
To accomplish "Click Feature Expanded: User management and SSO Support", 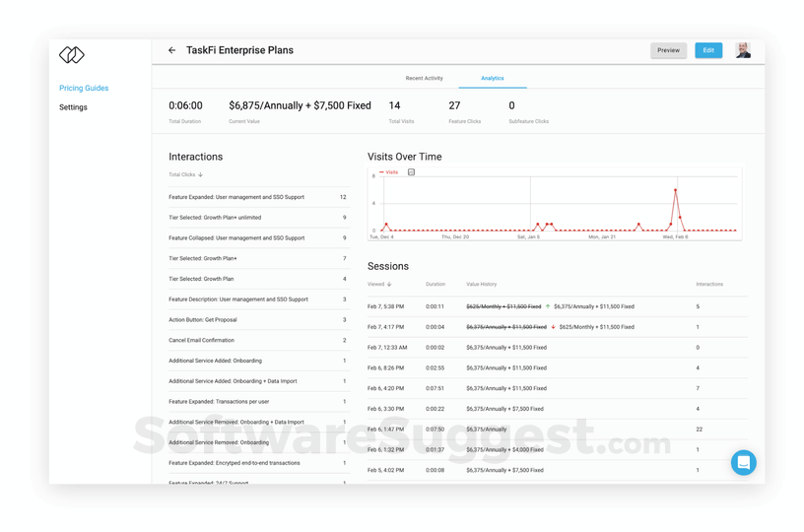I will [x=259, y=197].
